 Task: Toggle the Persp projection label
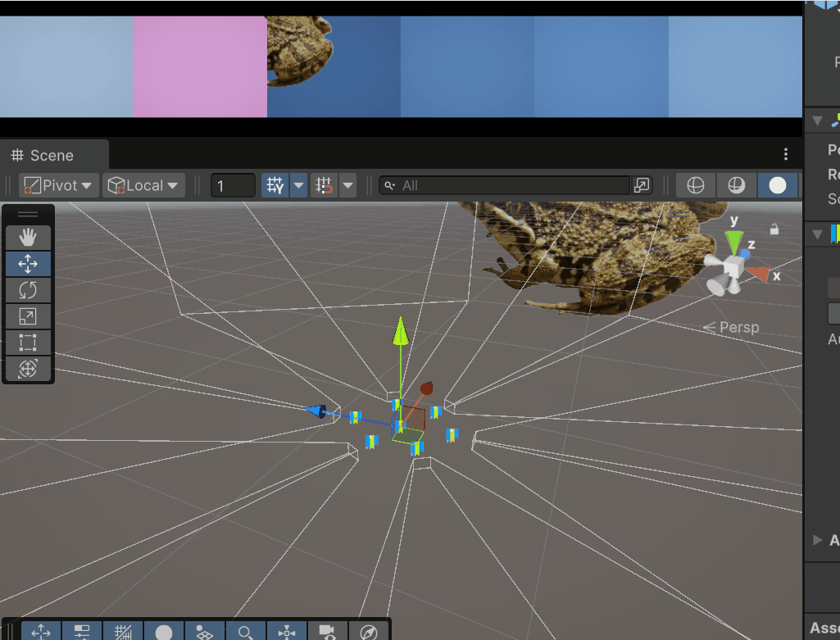(732, 327)
